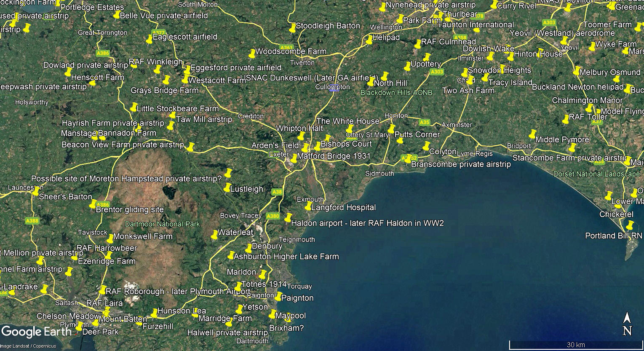Click the 'Blackdown Hills AONB' label
This screenshot has height=351, width=644.
(397, 92)
